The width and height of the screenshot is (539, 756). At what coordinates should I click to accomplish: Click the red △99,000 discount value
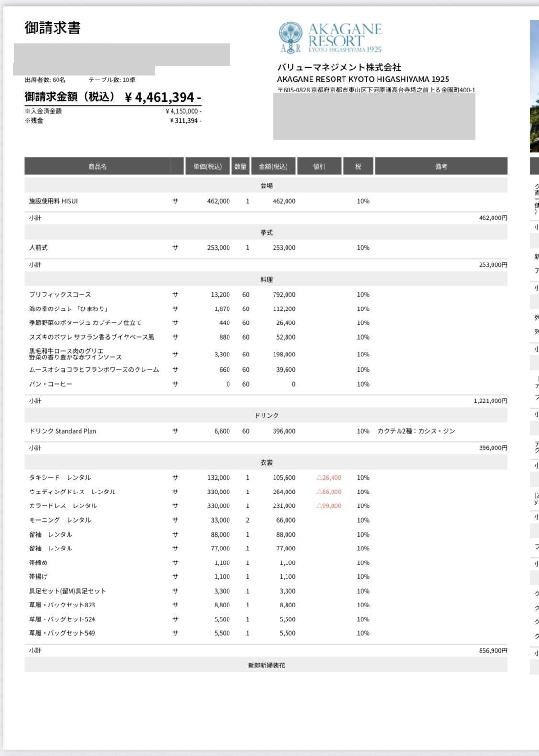(329, 506)
